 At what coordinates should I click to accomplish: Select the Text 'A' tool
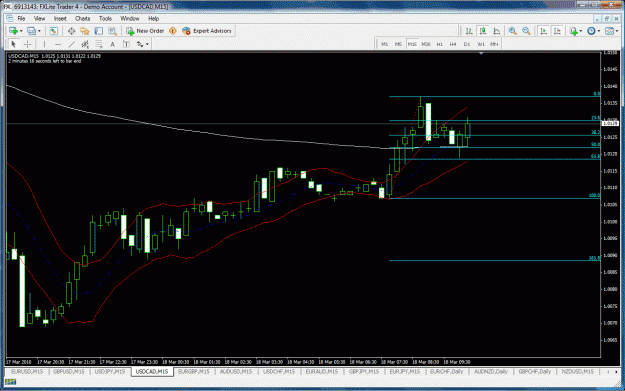112,44
